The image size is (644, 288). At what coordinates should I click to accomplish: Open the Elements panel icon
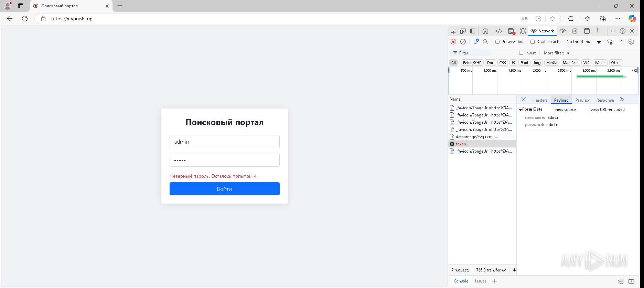point(498,31)
